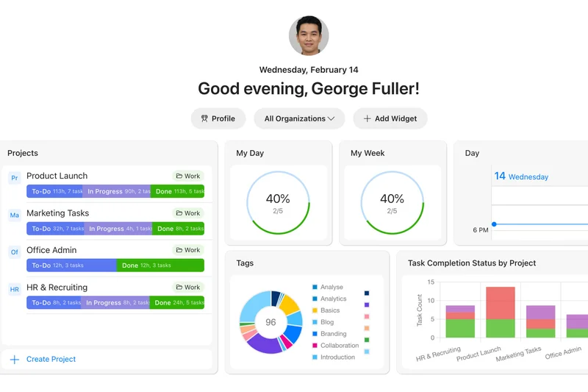Click the Pr badge icon for Product Launch
The width and height of the screenshot is (588, 392).
click(x=15, y=178)
